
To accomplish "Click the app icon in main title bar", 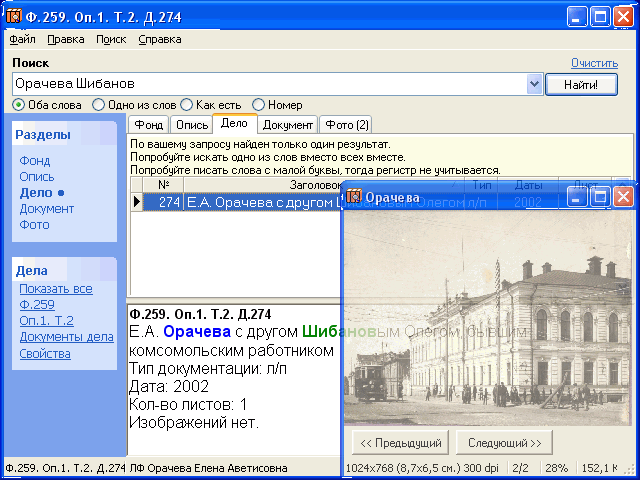I will (x=13, y=16).
